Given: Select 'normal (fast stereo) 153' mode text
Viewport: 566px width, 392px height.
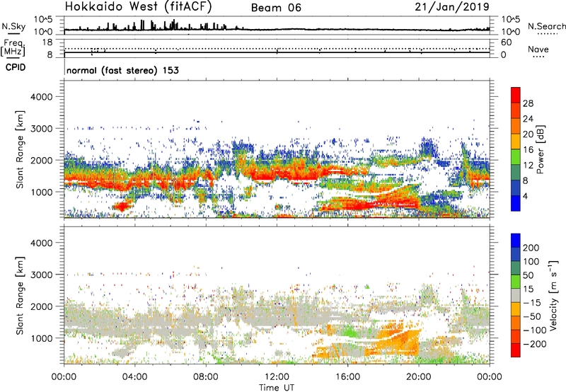Looking at the screenshot, I should point(122,71).
